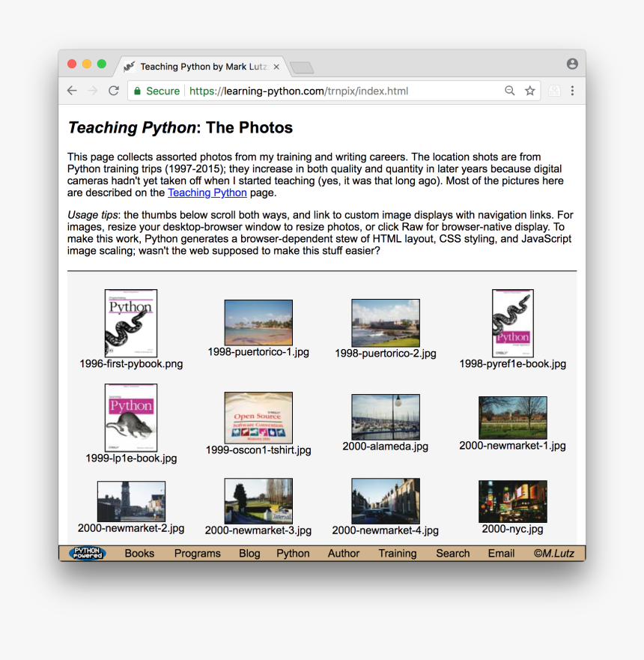Follow the Teaching Python hyperlink in the intro
The height and width of the screenshot is (660, 644).
tap(207, 193)
